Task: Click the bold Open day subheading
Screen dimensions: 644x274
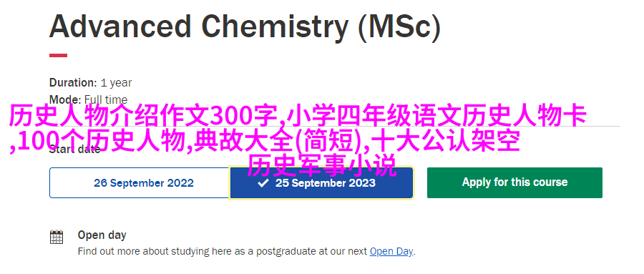Action: click(x=102, y=235)
